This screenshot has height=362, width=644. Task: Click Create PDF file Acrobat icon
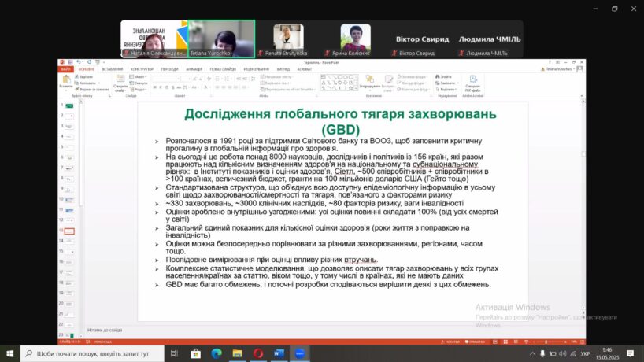472,82
